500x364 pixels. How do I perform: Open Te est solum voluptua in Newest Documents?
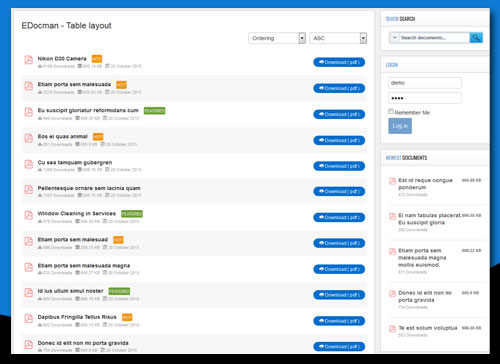pyautogui.click(x=428, y=328)
